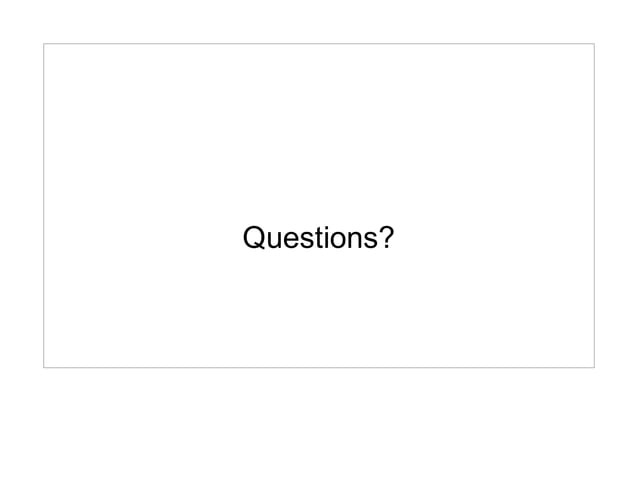Viewport: 638px width, 493px height.
Task: Select the "Questions?" text on the slide
Action: point(318,237)
